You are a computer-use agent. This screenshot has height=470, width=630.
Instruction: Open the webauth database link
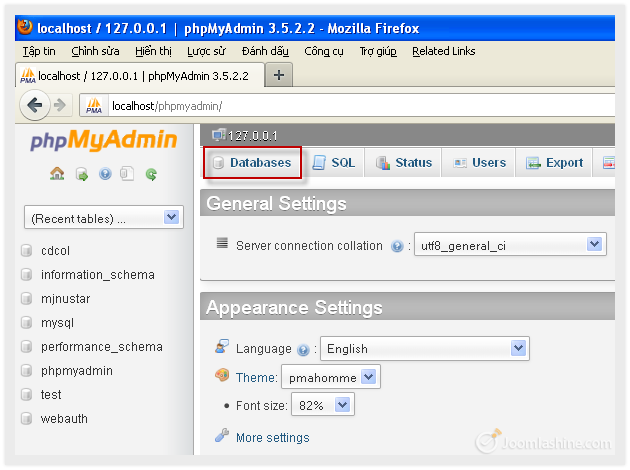(64, 419)
